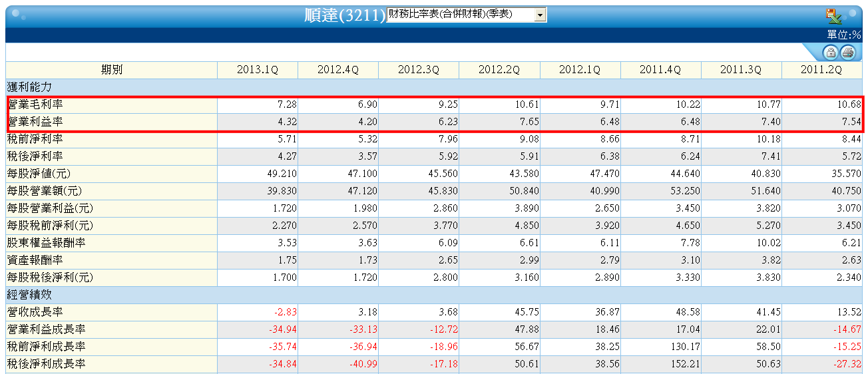Click the 獲利能力 section heading
The image size is (868, 374).
(30, 87)
